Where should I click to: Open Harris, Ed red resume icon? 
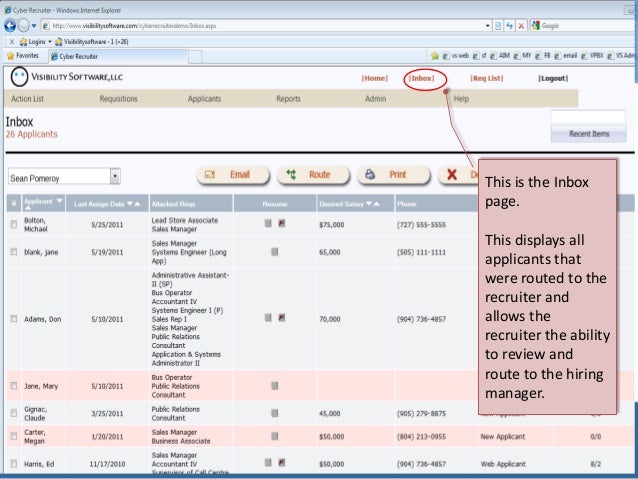pos(282,462)
